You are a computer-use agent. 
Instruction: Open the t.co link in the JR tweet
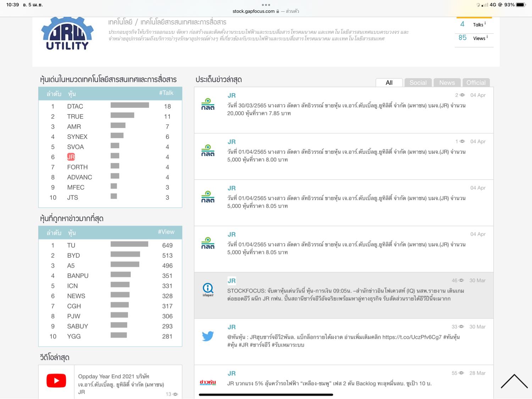[412, 337]
